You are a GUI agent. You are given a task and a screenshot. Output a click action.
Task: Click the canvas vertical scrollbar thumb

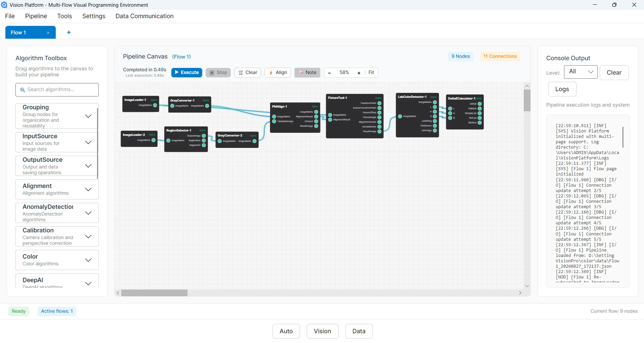point(527,100)
